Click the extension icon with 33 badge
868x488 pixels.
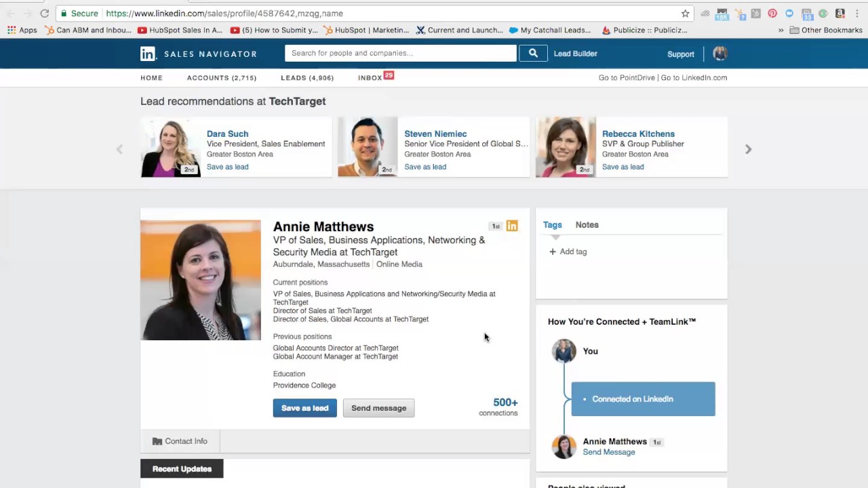[x=807, y=14]
